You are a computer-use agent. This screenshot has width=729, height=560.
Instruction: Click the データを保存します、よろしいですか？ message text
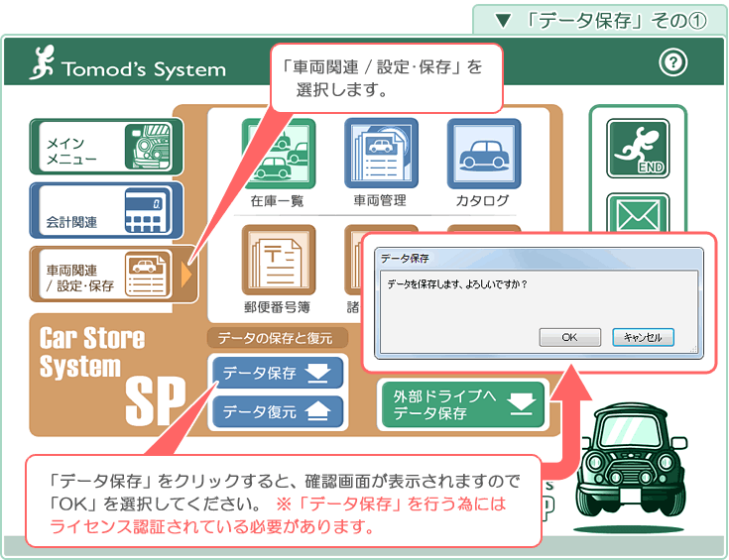[x=457, y=283]
